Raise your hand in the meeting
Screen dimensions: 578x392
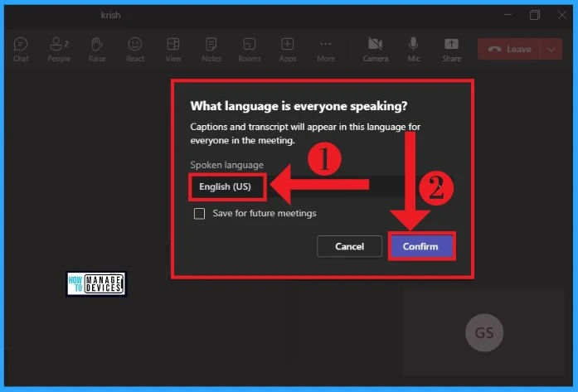(97, 50)
